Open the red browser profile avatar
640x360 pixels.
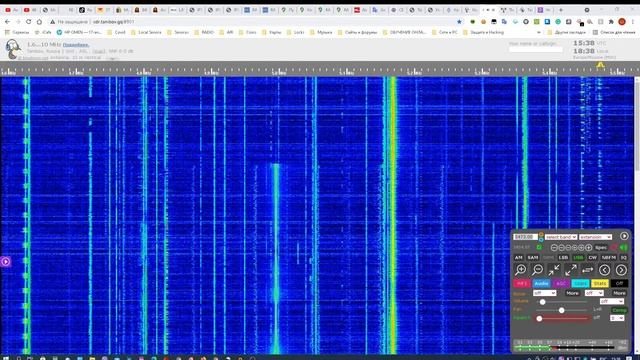coord(622,22)
